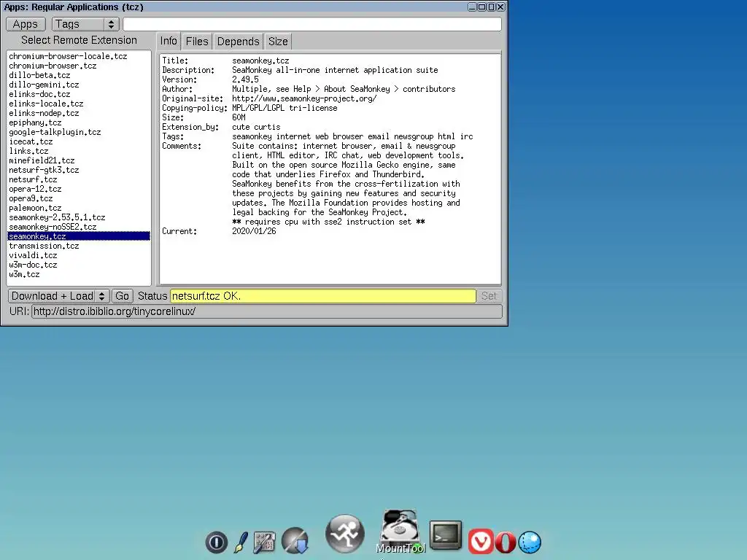747x560 pixels.
Task: Select elinks-doc.tcz extension
Action: [x=79, y=94]
